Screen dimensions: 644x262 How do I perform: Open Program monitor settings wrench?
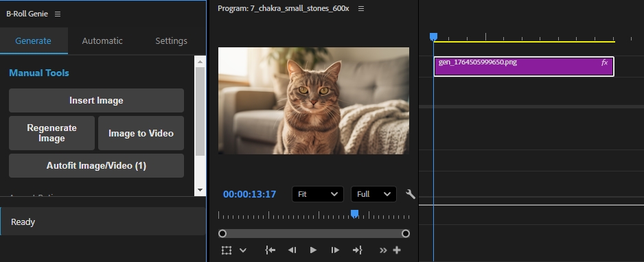(411, 194)
